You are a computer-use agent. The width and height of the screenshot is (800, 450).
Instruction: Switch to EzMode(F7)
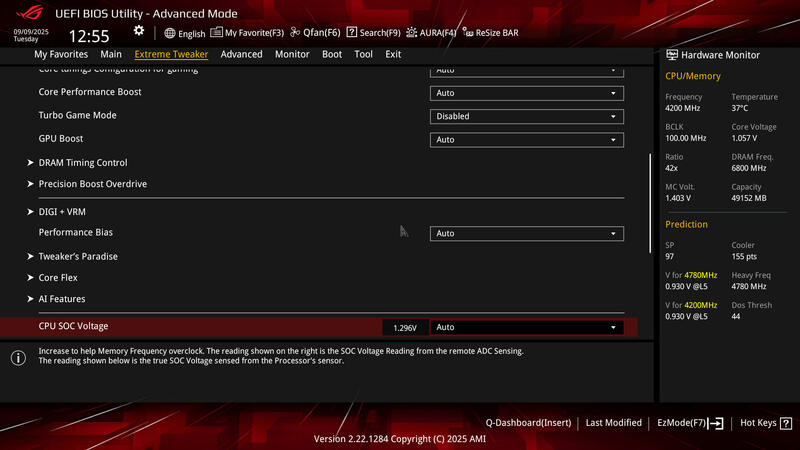[x=681, y=423]
